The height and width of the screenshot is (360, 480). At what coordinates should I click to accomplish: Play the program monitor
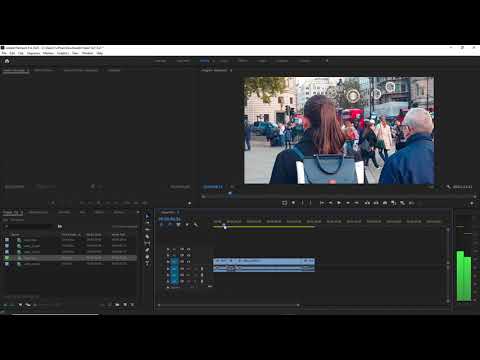[339, 203]
